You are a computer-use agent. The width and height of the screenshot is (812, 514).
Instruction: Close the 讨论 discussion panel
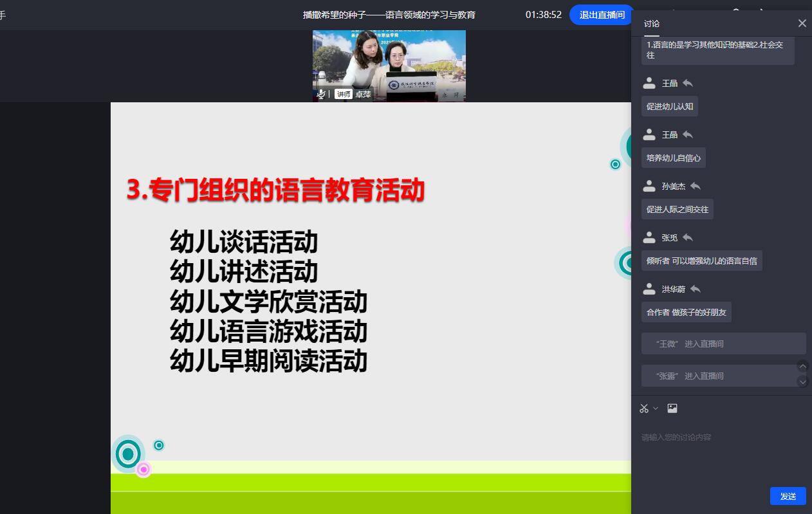pos(802,23)
